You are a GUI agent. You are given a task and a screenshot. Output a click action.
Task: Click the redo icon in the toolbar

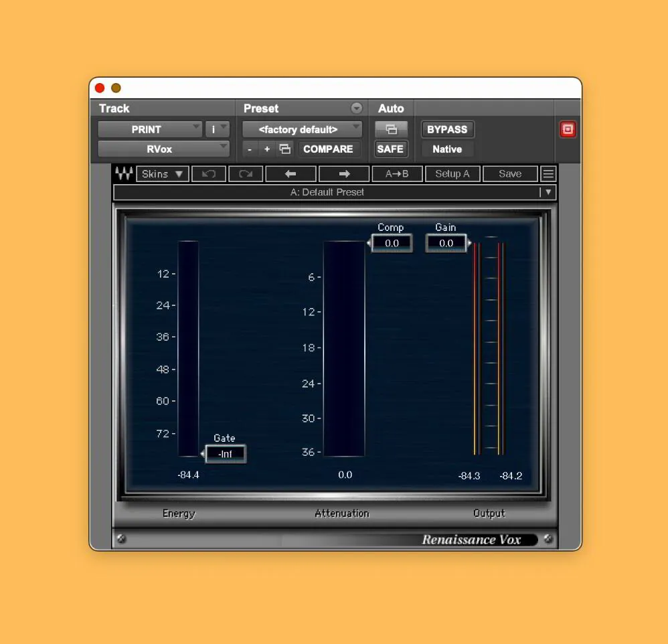click(246, 173)
